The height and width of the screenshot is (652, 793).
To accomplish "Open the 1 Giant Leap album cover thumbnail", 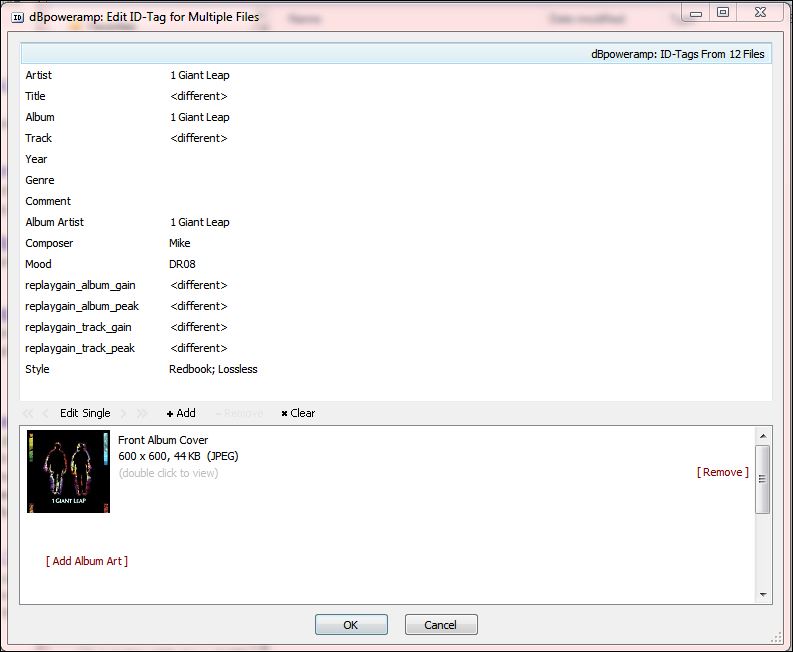I will [x=68, y=472].
